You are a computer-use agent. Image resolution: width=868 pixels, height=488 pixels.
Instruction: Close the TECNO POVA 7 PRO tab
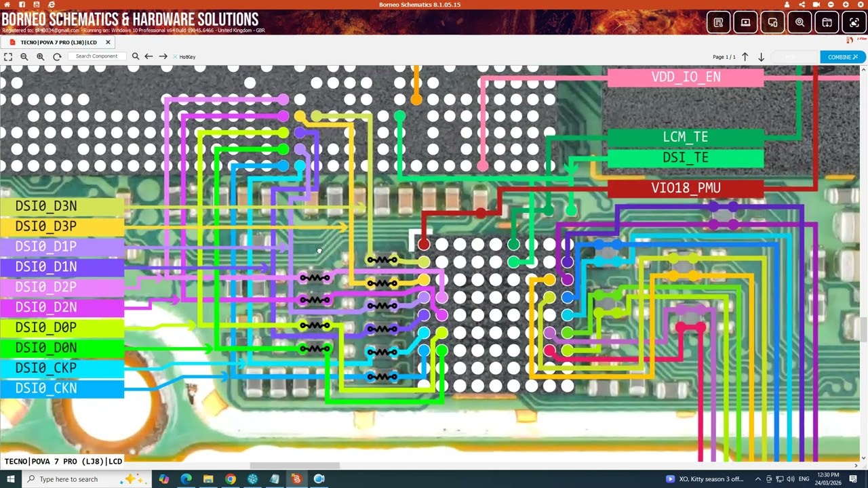[107, 42]
